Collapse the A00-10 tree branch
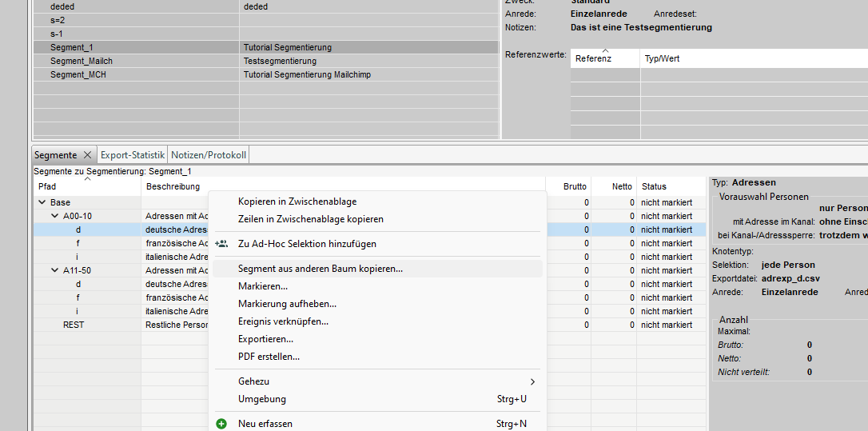The height and width of the screenshot is (431, 868). click(x=54, y=217)
